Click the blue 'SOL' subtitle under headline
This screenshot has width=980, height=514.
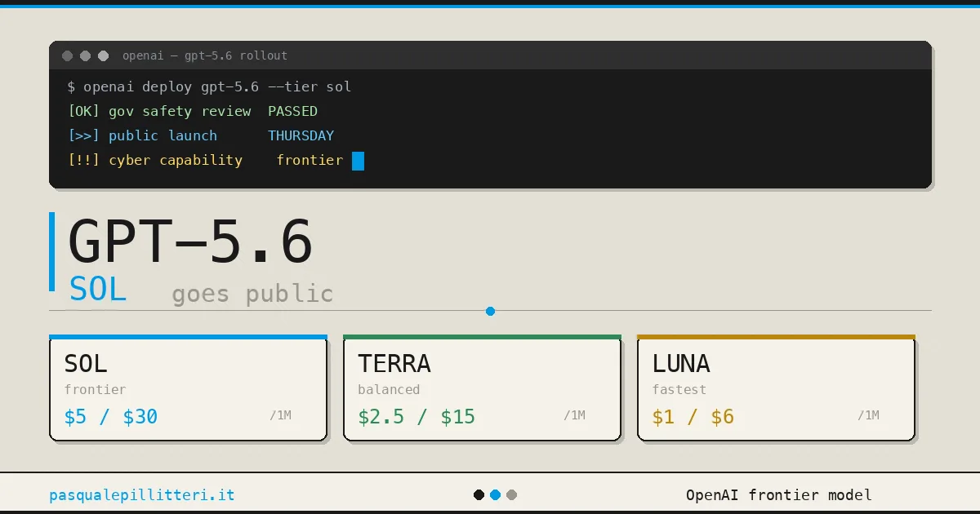(98, 289)
